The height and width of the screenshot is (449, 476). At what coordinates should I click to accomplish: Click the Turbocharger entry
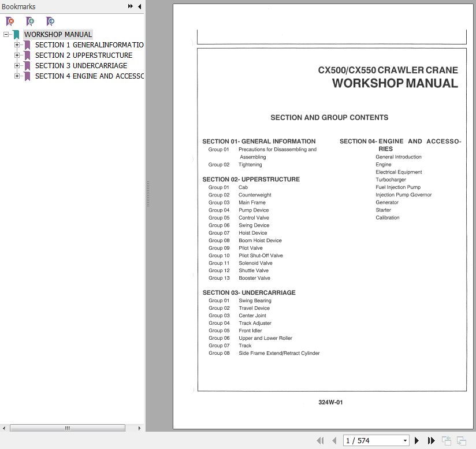pos(391,180)
